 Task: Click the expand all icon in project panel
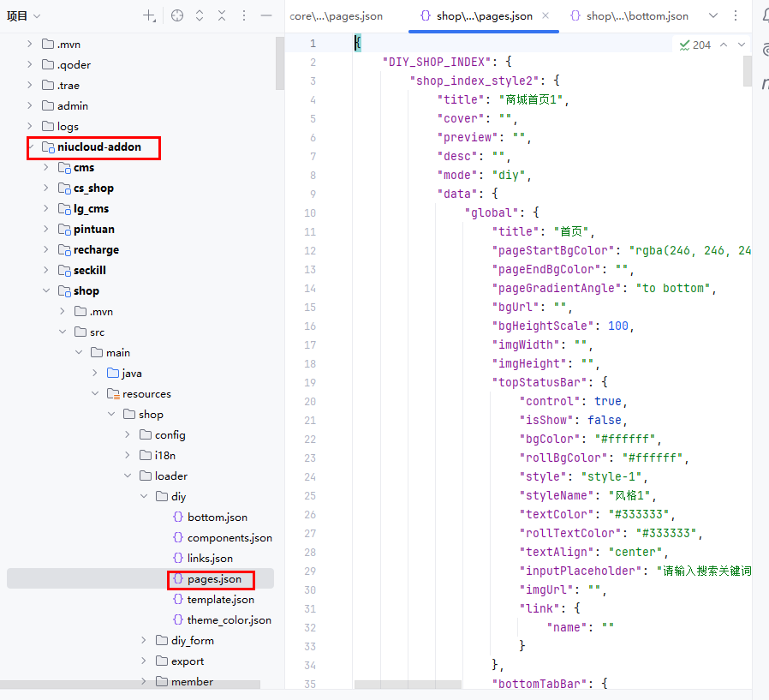click(x=200, y=15)
